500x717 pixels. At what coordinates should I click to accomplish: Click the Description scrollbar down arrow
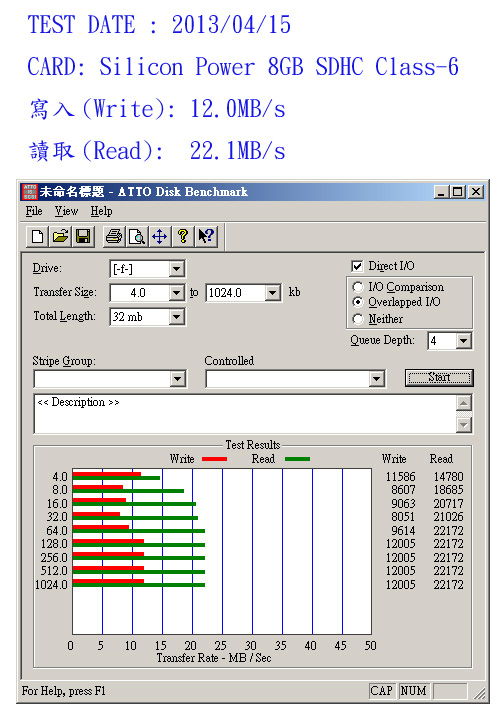(x=464, y=425)
